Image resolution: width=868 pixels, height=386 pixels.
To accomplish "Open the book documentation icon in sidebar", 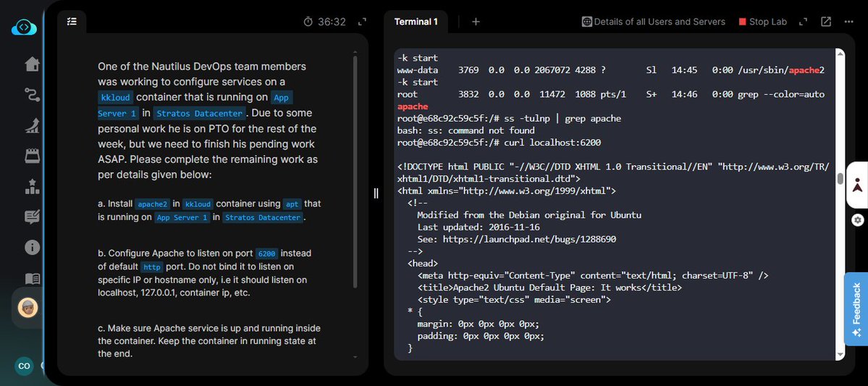I will [x=32, y=278].
